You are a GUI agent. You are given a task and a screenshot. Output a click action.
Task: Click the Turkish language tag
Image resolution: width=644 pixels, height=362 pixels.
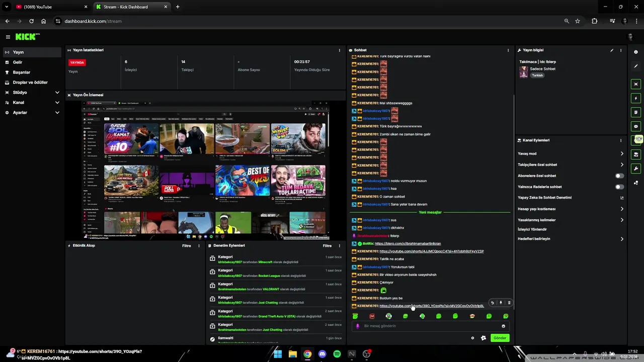537,75
